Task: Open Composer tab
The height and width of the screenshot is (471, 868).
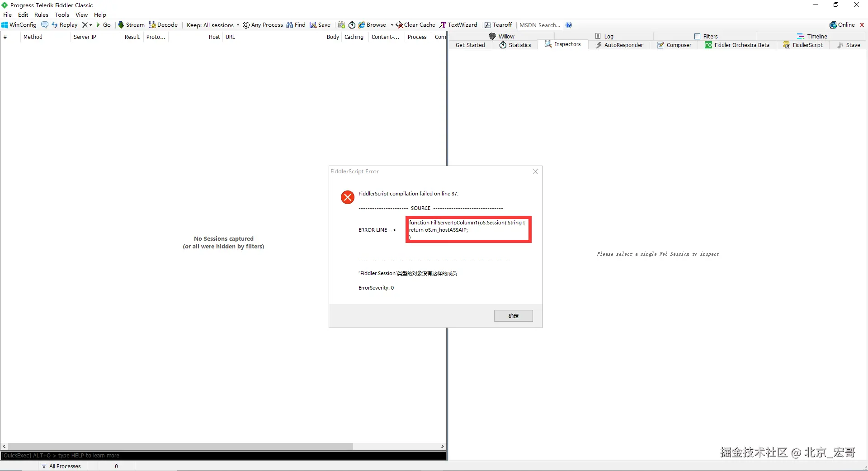Action: click(674, 45)
